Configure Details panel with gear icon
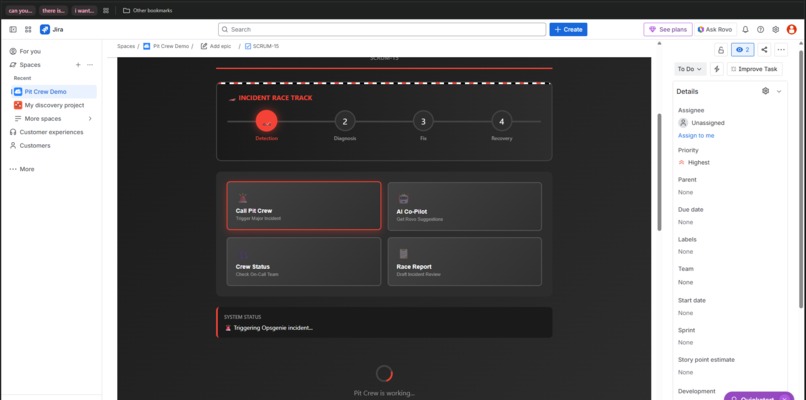This screenshot has width=806, height=400. 765,91
